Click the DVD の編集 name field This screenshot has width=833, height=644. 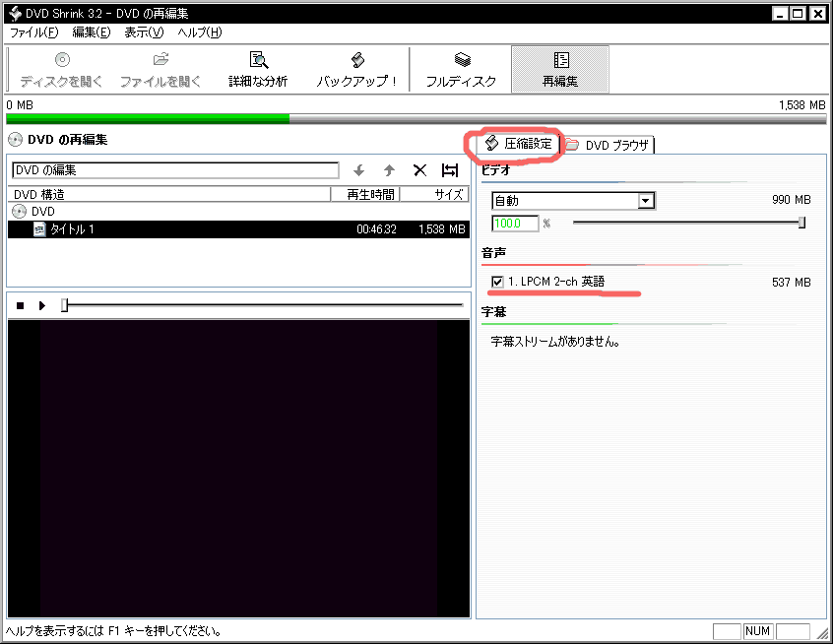[x=175, y=170]
